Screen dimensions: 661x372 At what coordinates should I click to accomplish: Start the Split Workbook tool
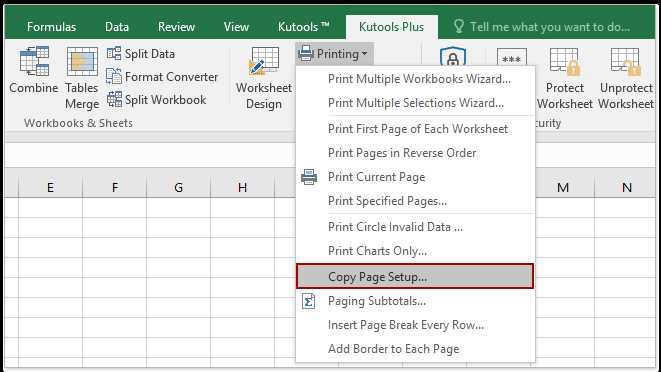[x=156, y=100]
